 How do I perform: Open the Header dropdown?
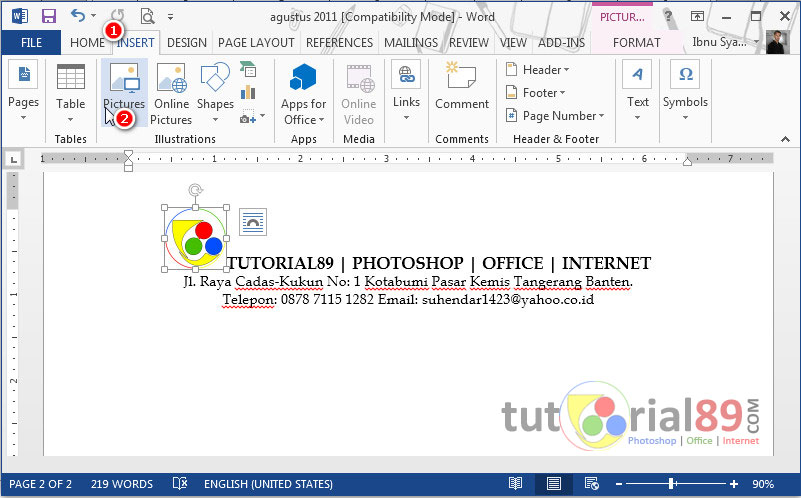[537, 69]
